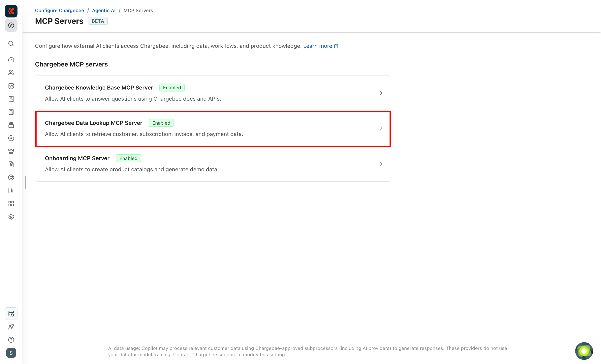Open Chargebee Data Lookup MCP Server title
601x364 pixels.
[93, 123]
